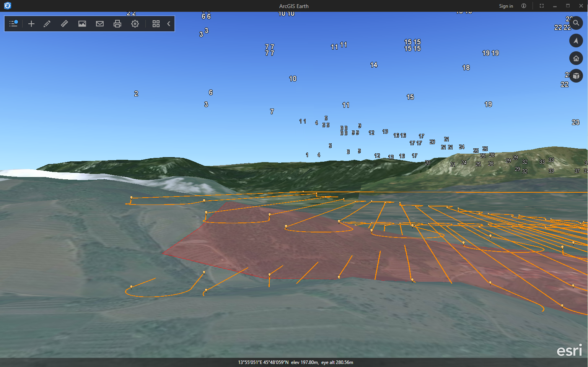The width and height of the screenshot is (588, 367).
Task: Reset map orientation with the compass
Action: click(576, 41)
